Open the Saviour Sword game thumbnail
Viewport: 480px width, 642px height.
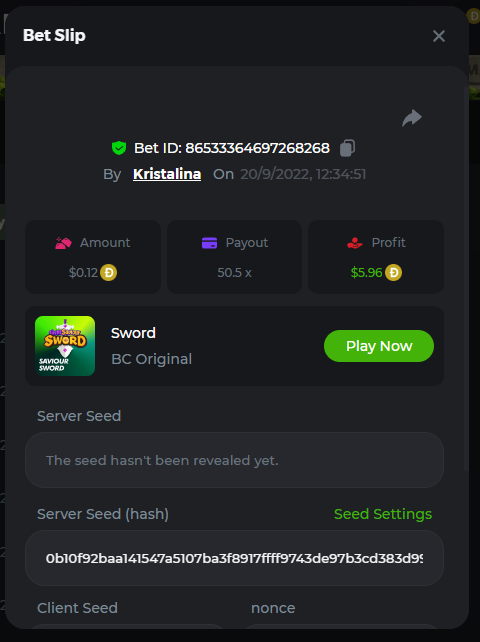pos(65,346)
